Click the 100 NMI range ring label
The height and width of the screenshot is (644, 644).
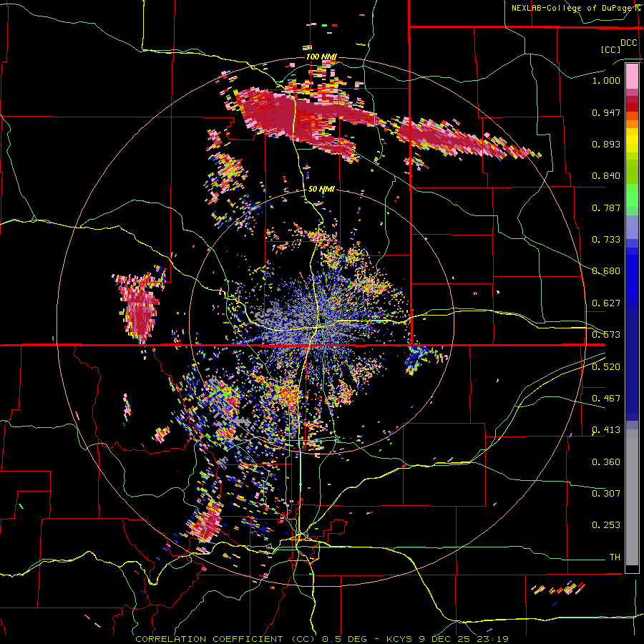(321, 57)
